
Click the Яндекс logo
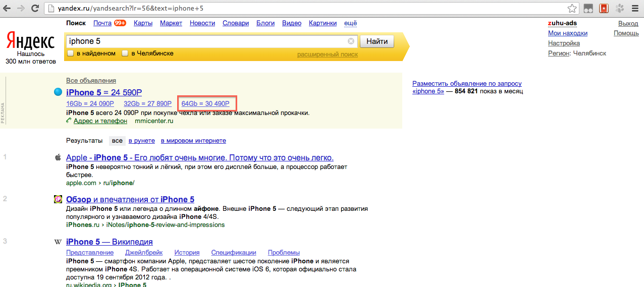pos(30,41)
